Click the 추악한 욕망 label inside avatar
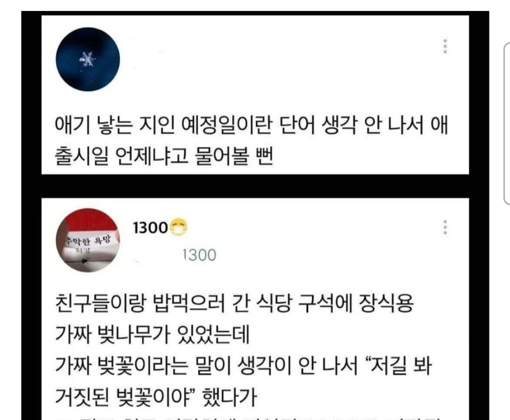 pyautogui.click(x=88, y=240)
